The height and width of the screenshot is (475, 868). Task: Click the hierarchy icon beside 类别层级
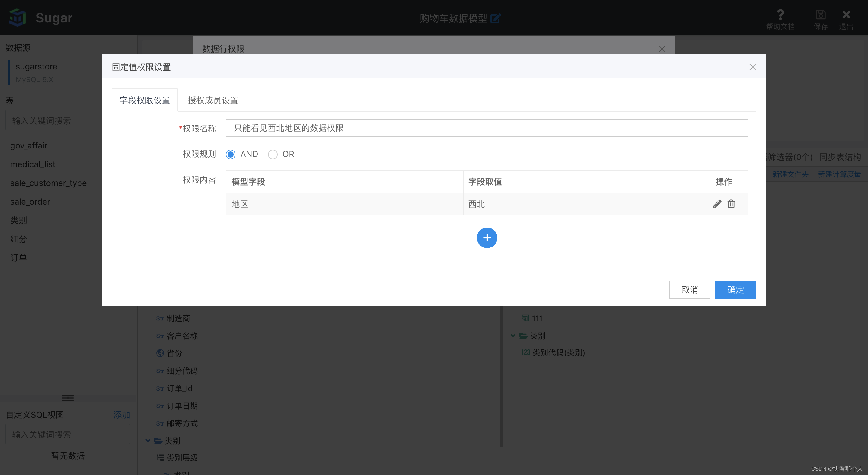click(x=160, y=457)
